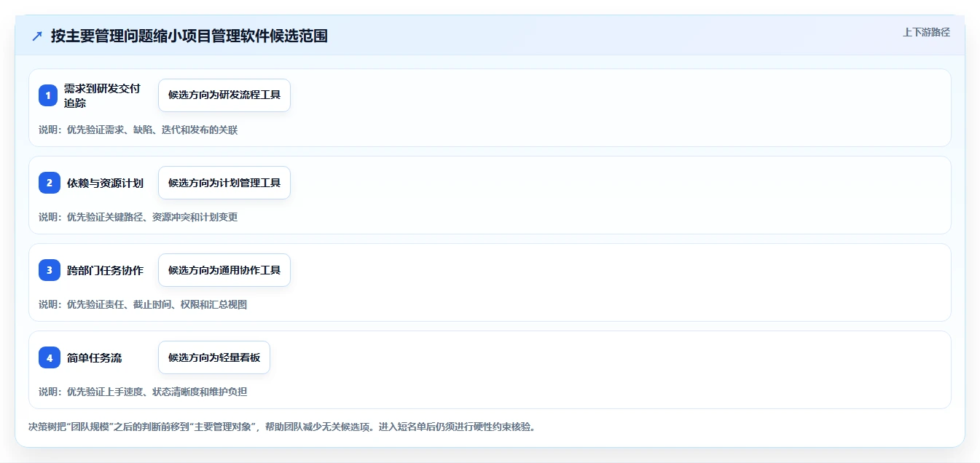The width and height of the screenshot is (980, 463).
Task: Click the title 按主要管理问题缩小项目管理软件候选范围
Action: click(x=189, y=36)
